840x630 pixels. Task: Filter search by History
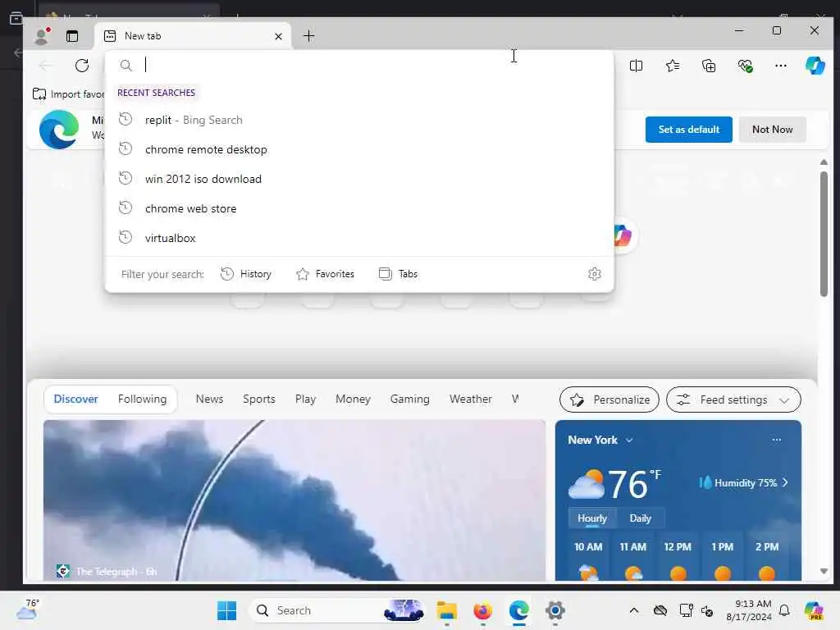[x=246, y=274]
